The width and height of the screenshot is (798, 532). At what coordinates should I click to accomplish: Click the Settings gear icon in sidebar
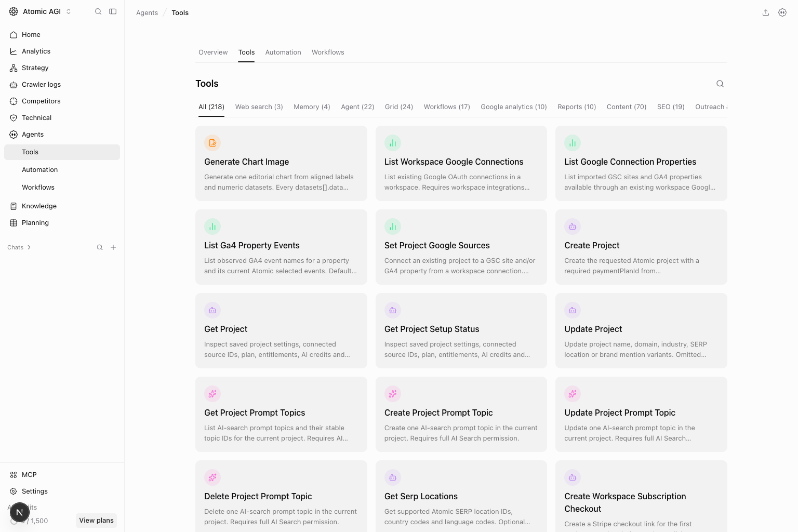(14, 491)
